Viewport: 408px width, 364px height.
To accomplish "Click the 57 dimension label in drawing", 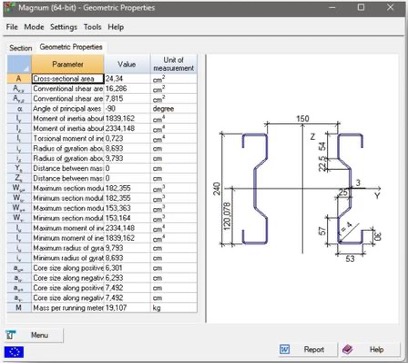I will point(323,231).
